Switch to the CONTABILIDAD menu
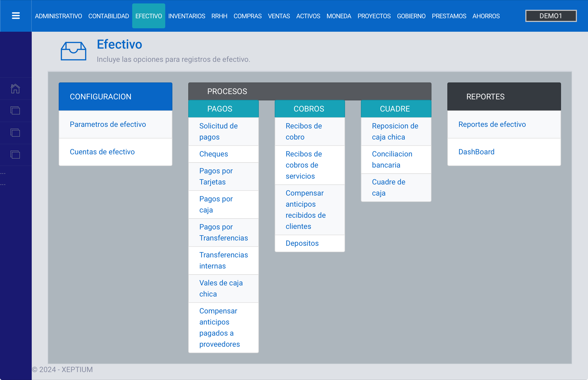Screen dimensions: 588x380 pyautogui.click(x=108, y=16)
